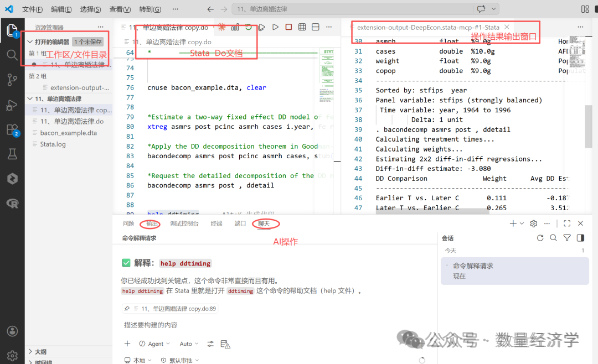Add context with plus in chat input
Viewport: 598px width, 364px height.
coord(127,344)
